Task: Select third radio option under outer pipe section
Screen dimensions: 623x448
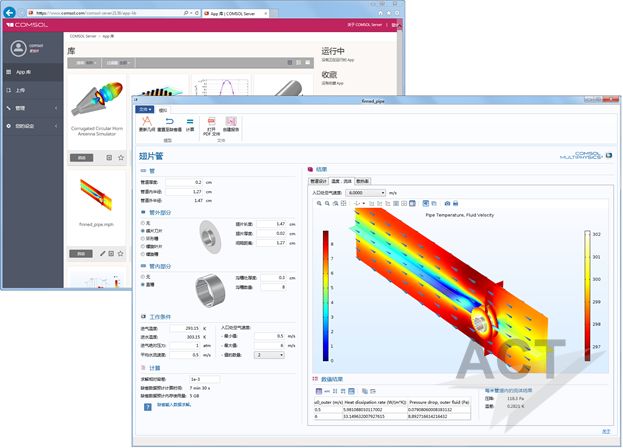Action: 143,239
